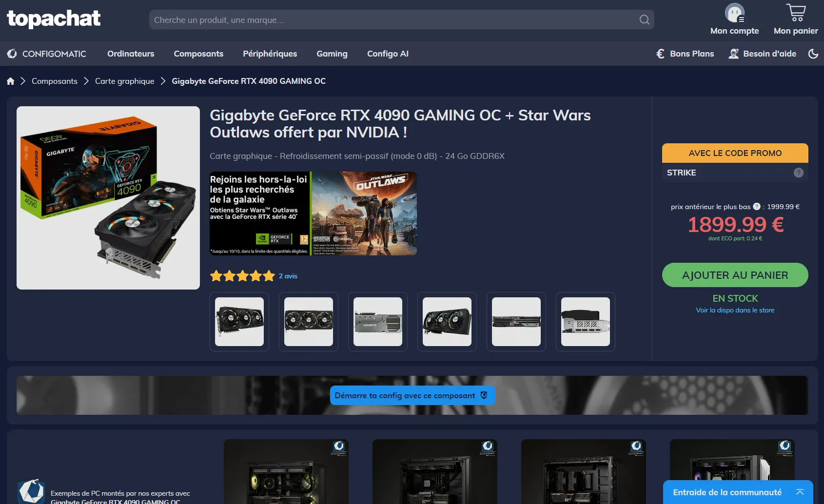Click AJOUTER AU PANIER button
Screen dimensions: 824x504
(x=735, y=275)
